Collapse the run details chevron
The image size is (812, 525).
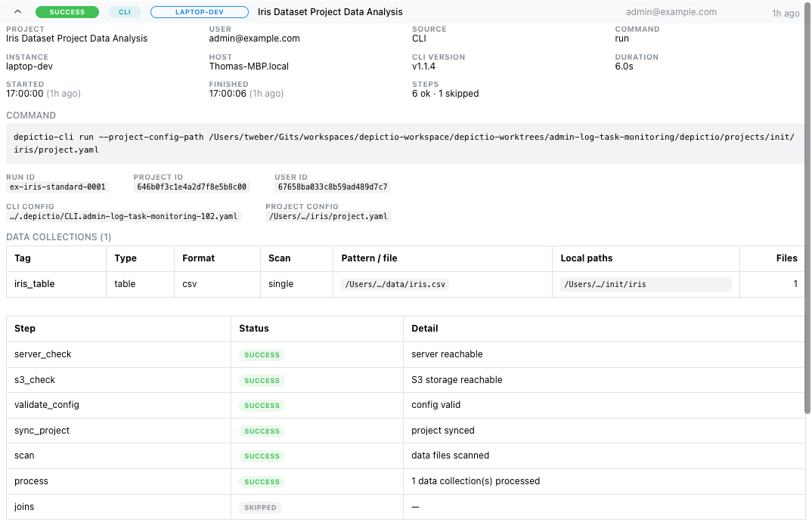(17, 12)
